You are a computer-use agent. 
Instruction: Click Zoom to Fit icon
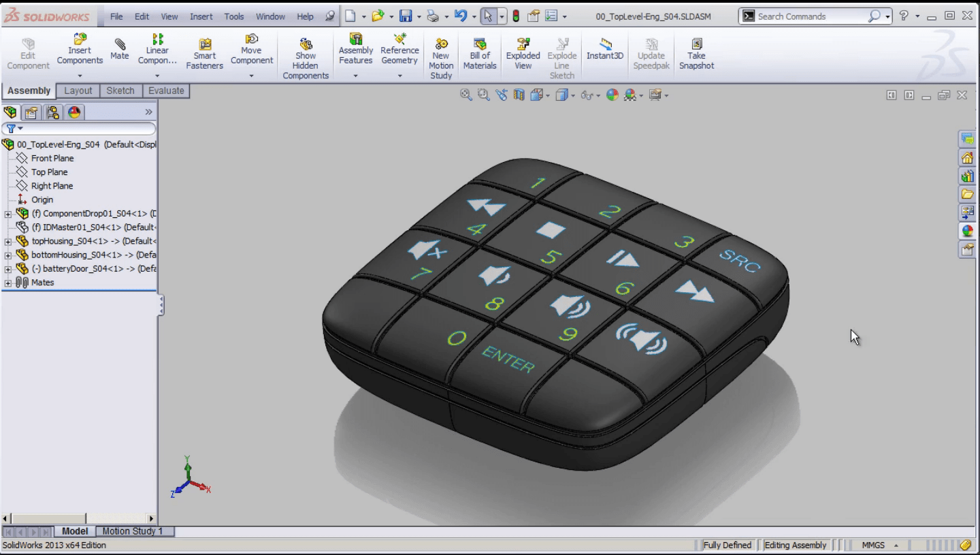pyautogui.click(x=465, y=95)
